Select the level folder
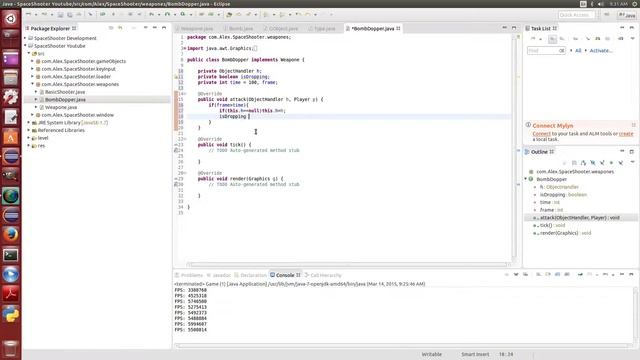Viewport: 640px width, 360px height. (43, 138)
